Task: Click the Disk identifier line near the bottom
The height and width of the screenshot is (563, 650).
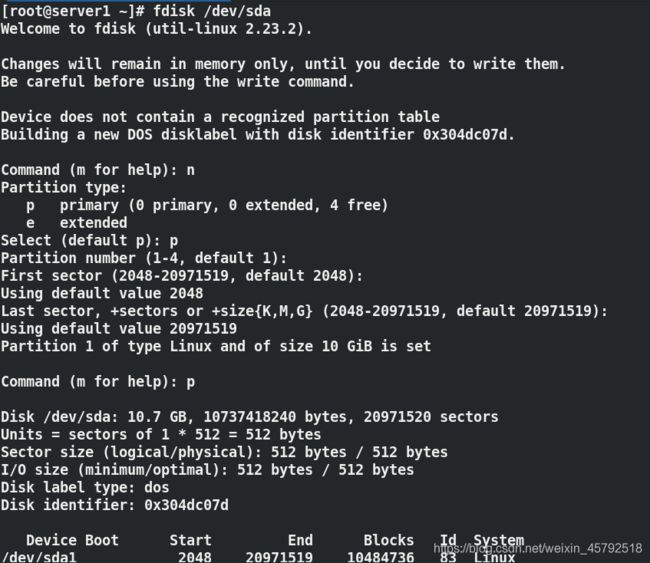Action: 114,505
